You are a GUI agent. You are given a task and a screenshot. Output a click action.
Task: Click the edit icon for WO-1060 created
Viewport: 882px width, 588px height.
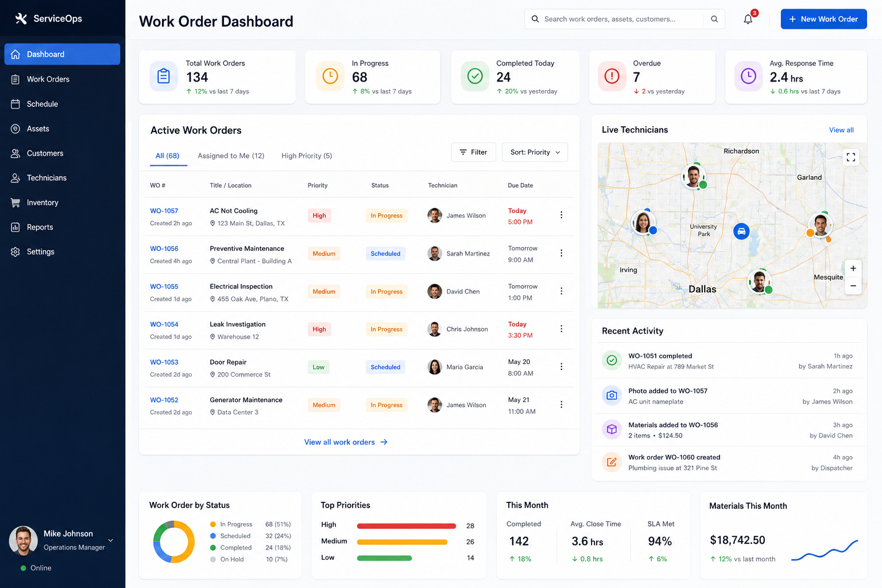coord(612,462)
